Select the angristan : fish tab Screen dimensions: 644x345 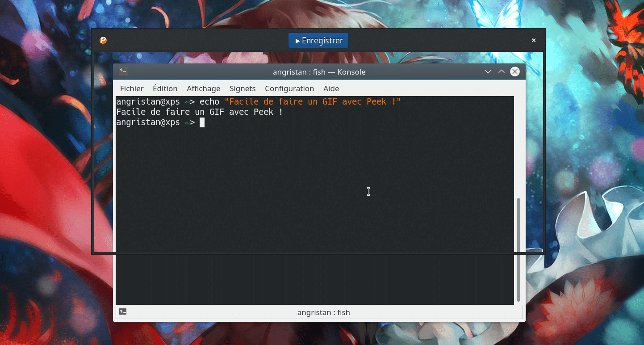pyautogui.click(x=323, y=312)
